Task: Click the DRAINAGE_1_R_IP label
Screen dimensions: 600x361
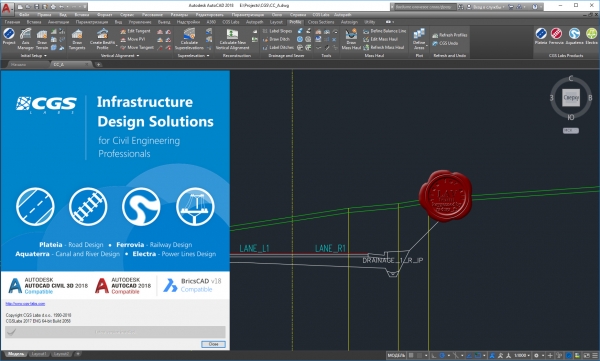Action: 393,260
